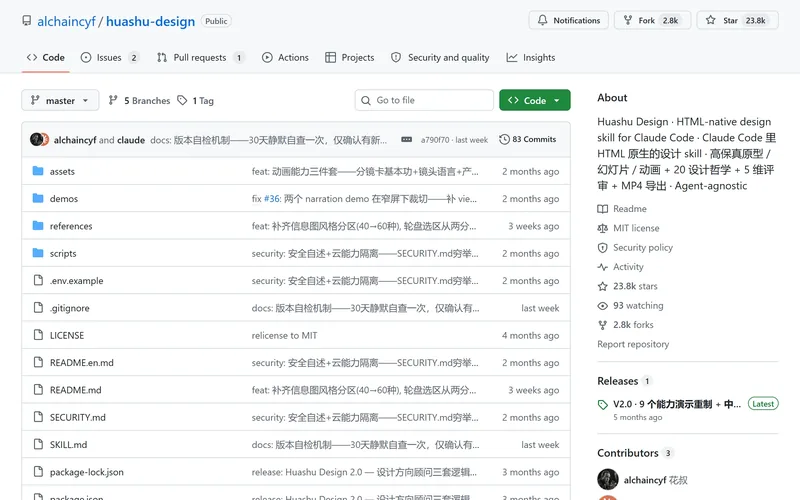800x500 pixels.
Task: Open the demos folder
Action: pyautogui.click(x=64, y=199)
